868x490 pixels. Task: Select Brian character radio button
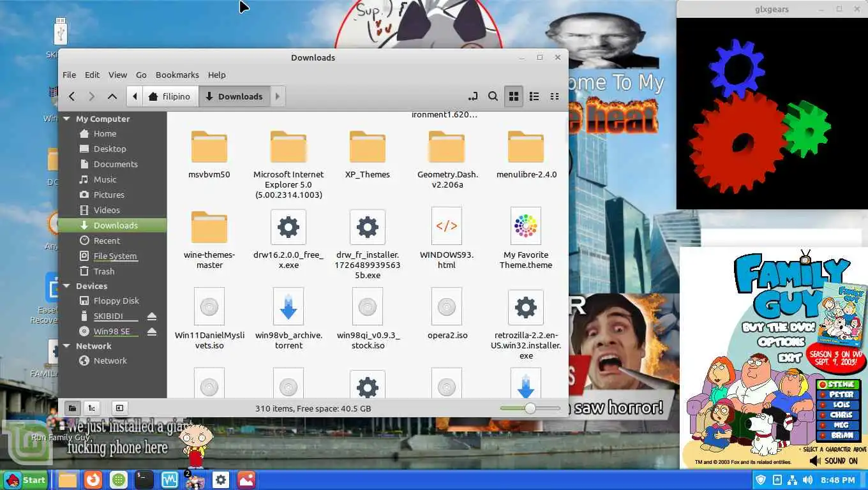[823, 435]
